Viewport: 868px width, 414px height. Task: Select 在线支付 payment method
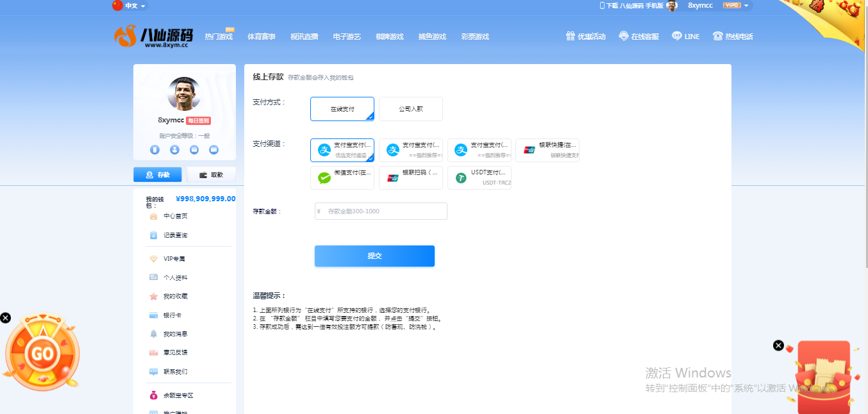tap(342, 109)
